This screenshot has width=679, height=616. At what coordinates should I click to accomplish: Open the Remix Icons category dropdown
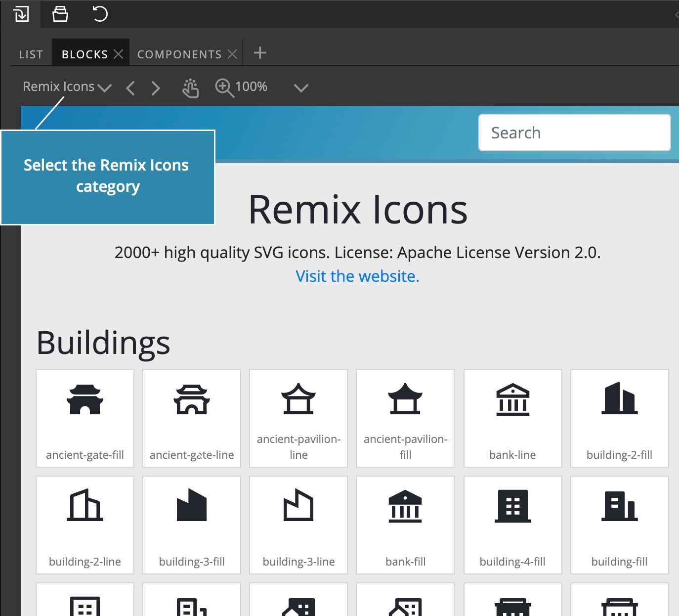pos(67,87)
